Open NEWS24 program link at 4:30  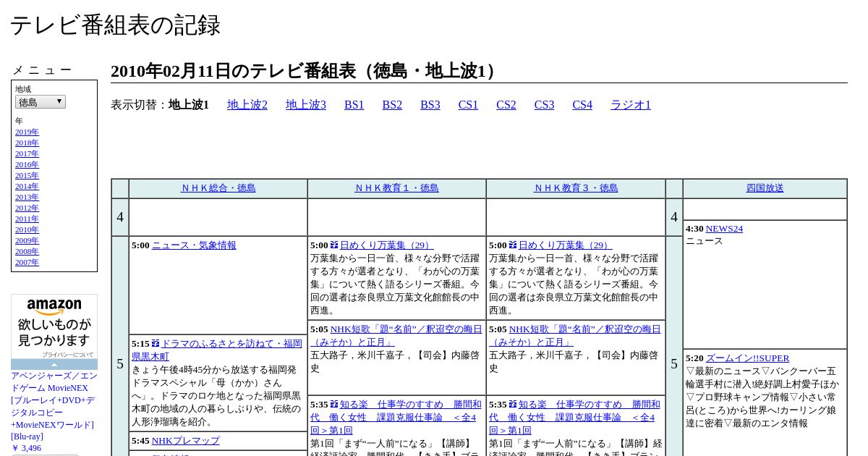click(724, 229)
